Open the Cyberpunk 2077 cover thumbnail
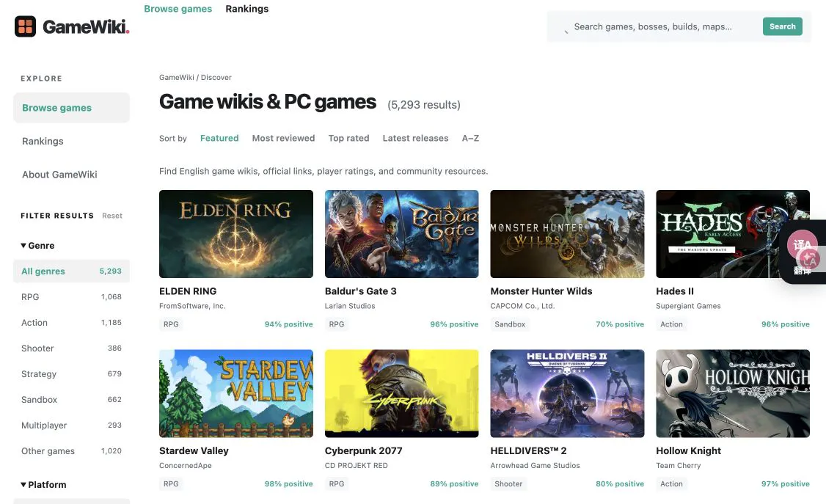This screenshot has height=504, width=826. click(401, 393)
